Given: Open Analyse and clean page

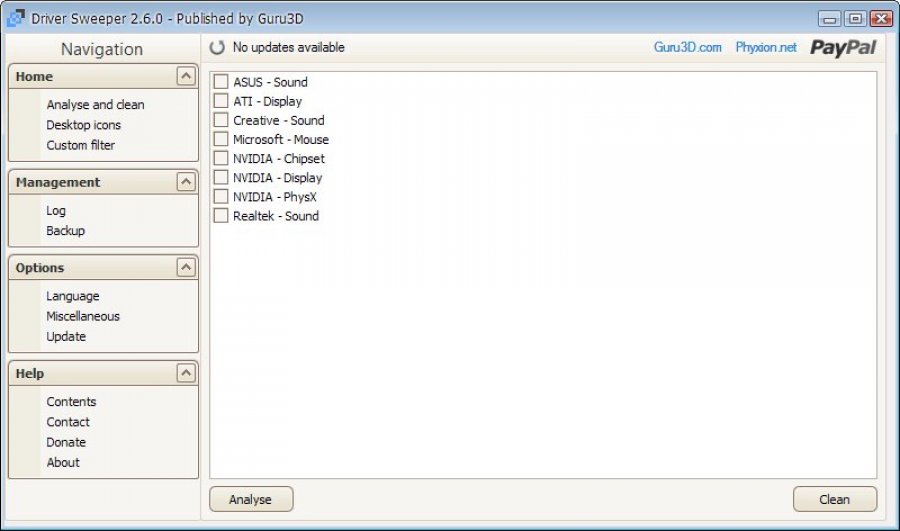Looking at the screenshot, I should (x=95, y=104).
